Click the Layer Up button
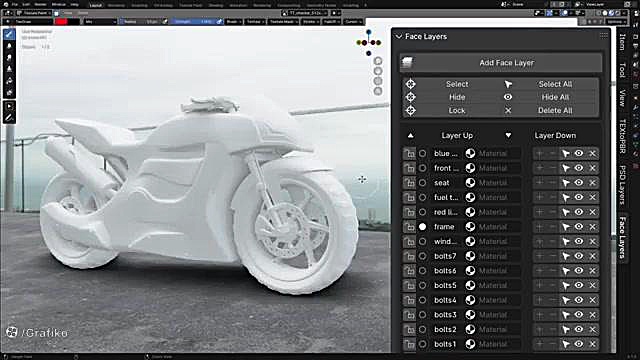Image resolution: width=640 pixels, height=360 pixels. coord(457,136)
